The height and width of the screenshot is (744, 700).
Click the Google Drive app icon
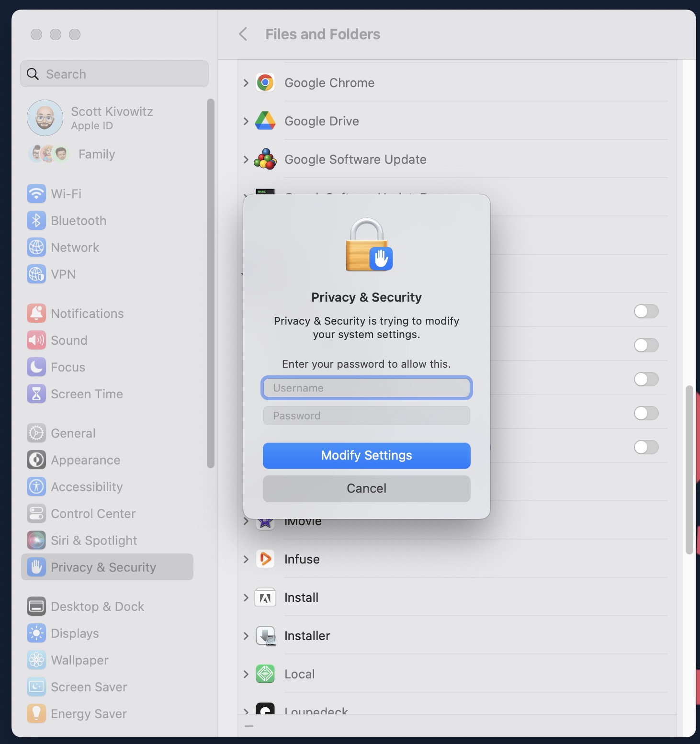tap(265, 121)
